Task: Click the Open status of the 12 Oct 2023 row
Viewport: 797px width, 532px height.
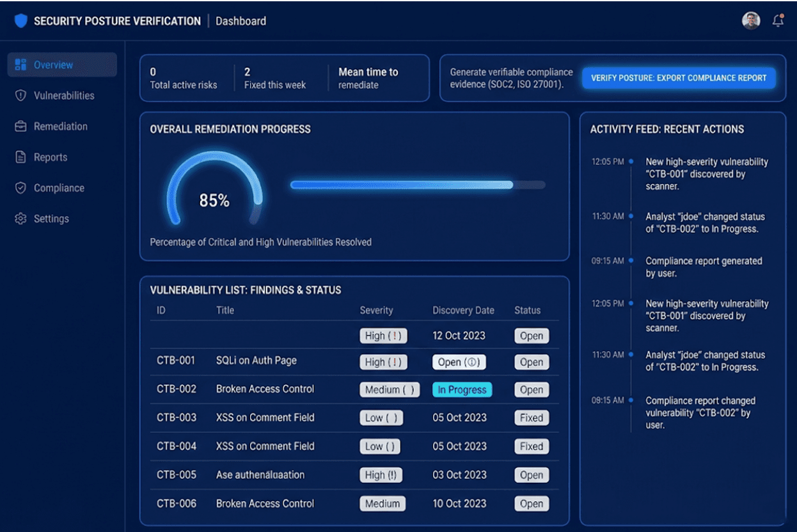Action: [532, 336]
